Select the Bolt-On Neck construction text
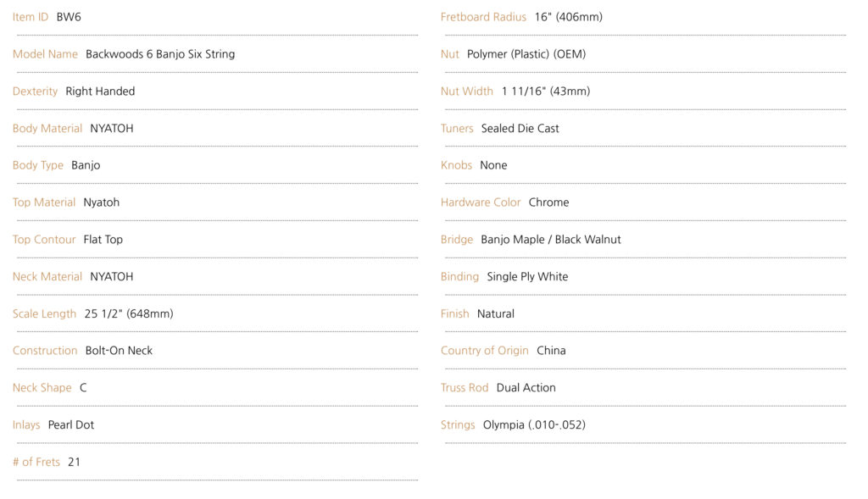Image resolution: width=868 pixels, height=499 pixels. pyautogui.click(x=119, y=351)
